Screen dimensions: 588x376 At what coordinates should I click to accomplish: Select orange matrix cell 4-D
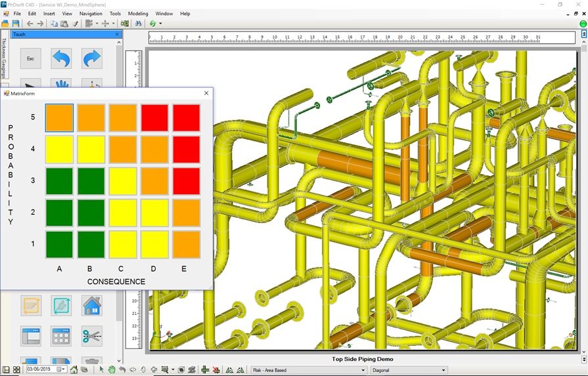coord(154,150)
